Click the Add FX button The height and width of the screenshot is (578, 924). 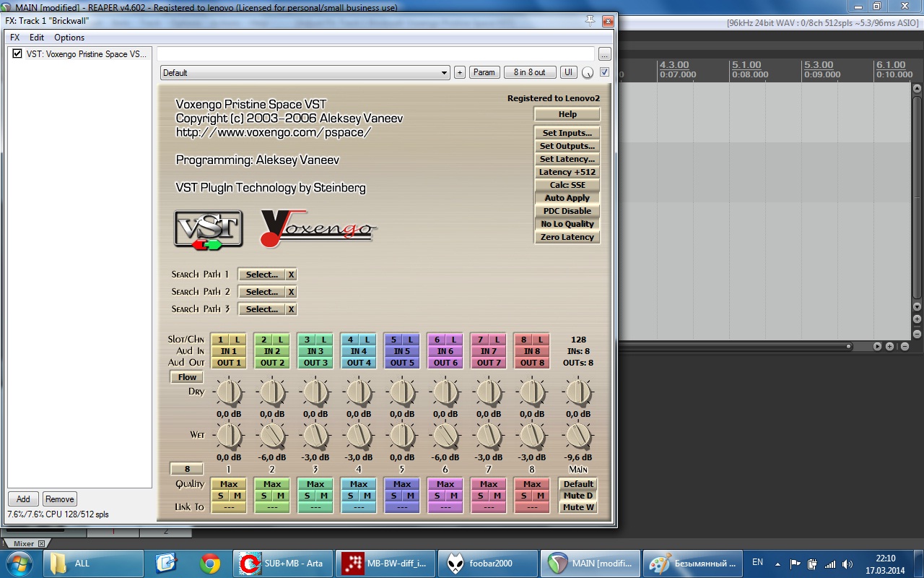23,499
